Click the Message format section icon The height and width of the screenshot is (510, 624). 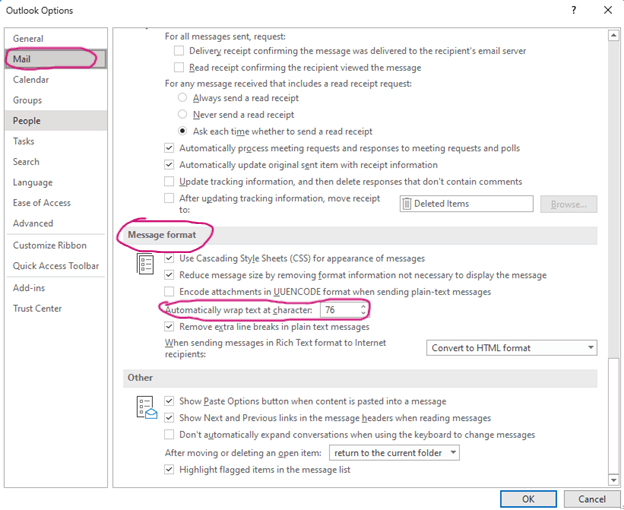tap(145, 264)
